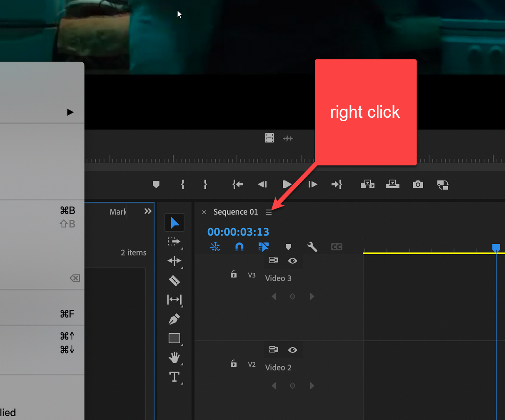Pick the Hand tool

(175, 357)
